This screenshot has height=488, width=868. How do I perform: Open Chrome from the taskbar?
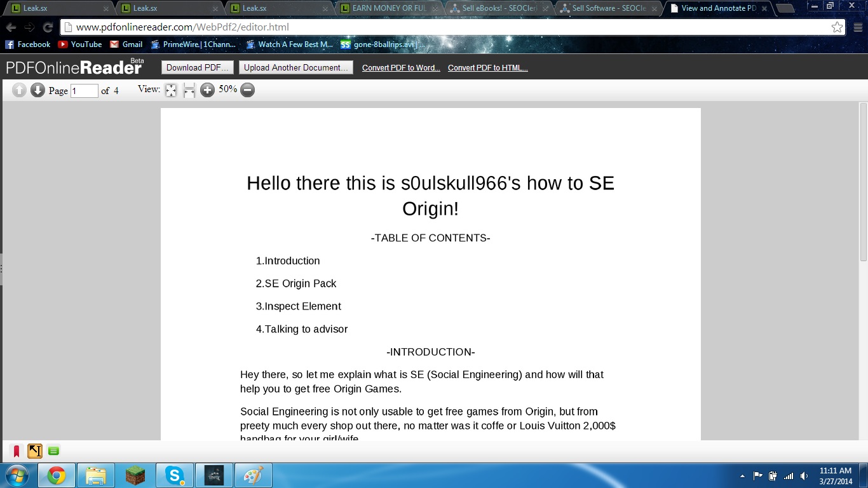pos(57,475)
